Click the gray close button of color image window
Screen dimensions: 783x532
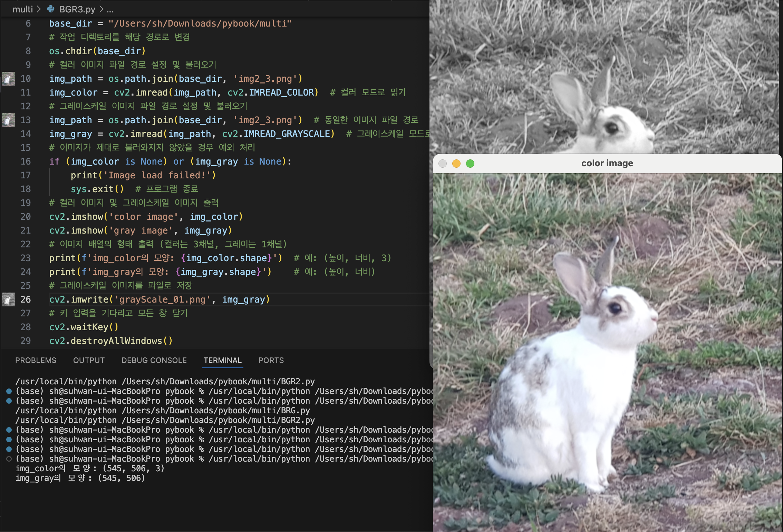coord(443,164)
